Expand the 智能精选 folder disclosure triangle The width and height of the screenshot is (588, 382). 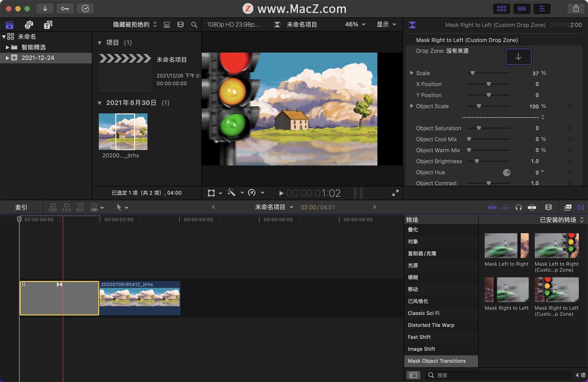coord(7,47)
